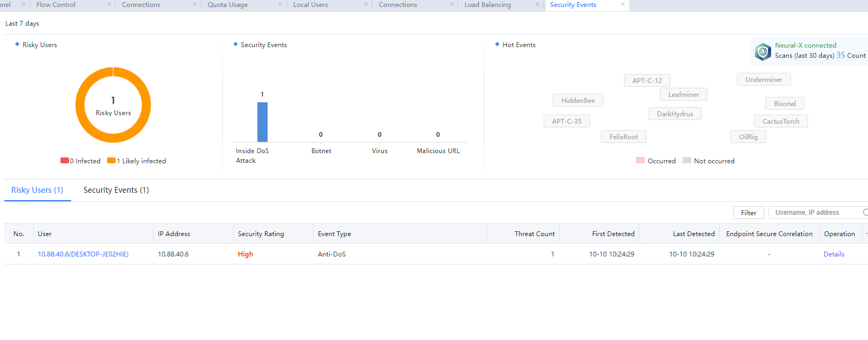The width and height of the screenshot is (868, 340).
Task: Close the Load Balancing tab
Action: tap(537, 4)
